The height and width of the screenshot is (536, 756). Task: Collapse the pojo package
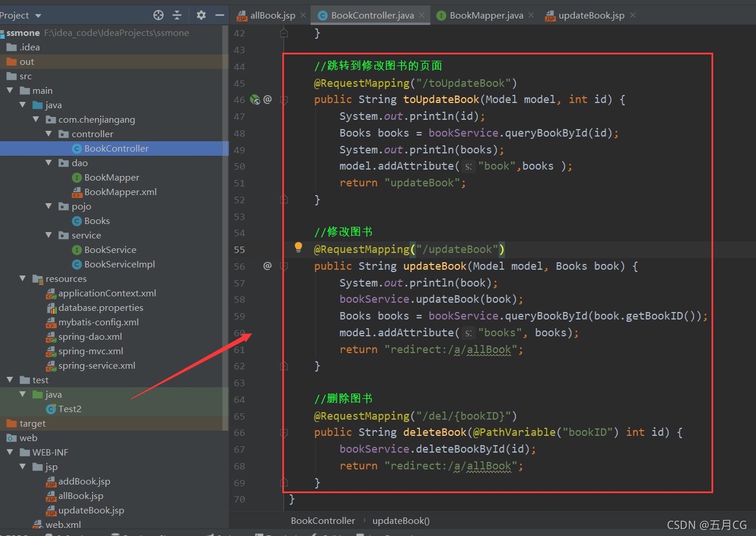[x=49, y=206]
